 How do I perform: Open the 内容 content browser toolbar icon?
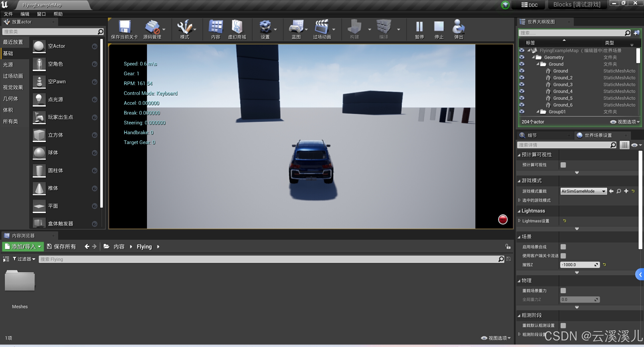[x=216, y=27]
